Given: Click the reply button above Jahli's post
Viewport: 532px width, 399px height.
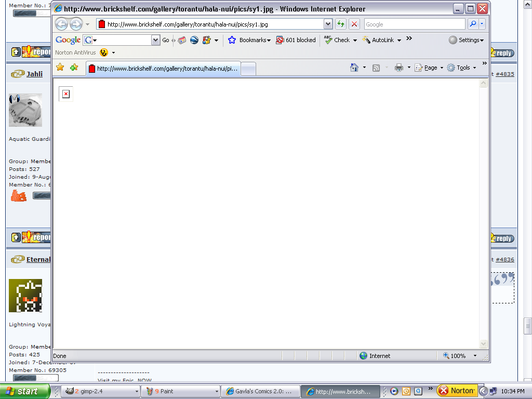Looking at the screenshot, I should coord(502,52).
